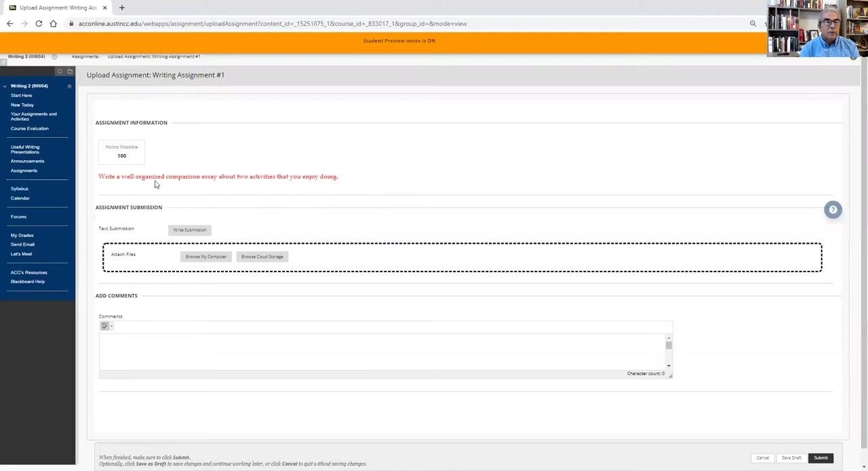Screen dimensions: 868x471
Task: Click Browse Cloud Storage button
Action: tap(262, 257)
